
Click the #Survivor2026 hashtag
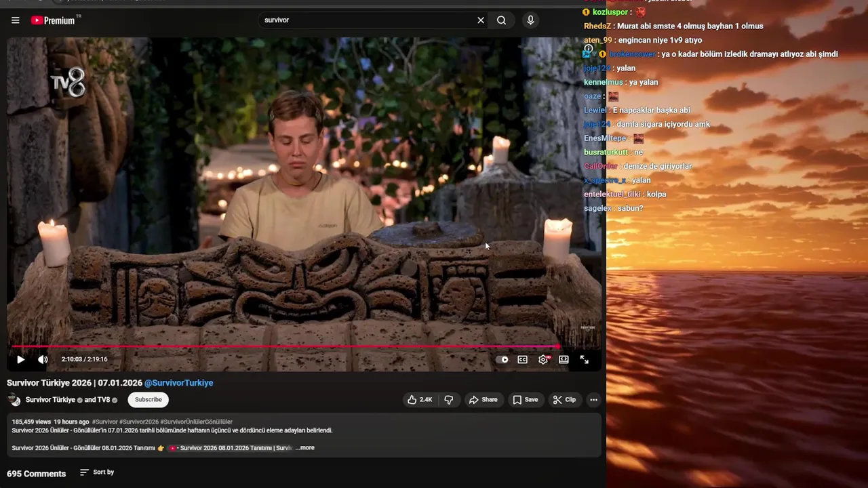click(x=138, y=422)
